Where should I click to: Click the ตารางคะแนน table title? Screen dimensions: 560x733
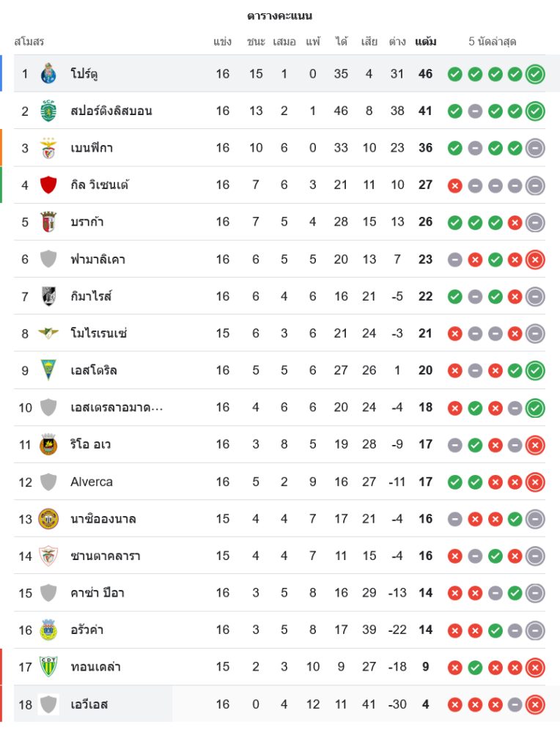click(x=280, y=15)
